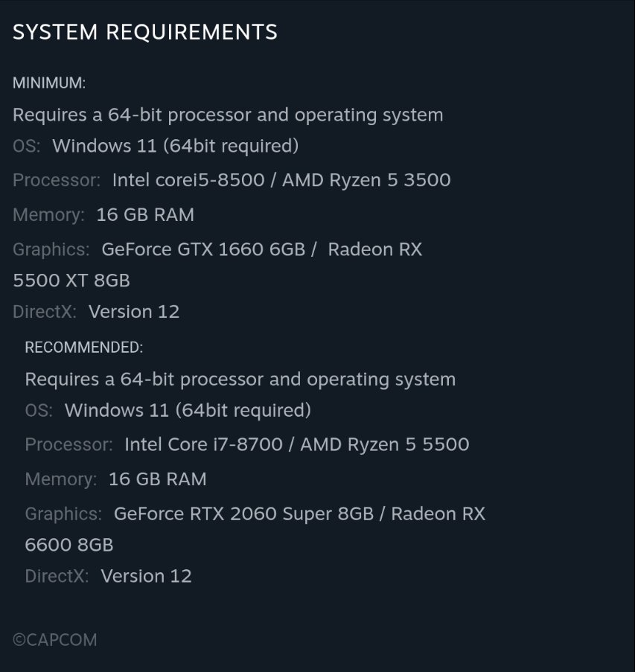Click the MINIMUM section label
The height and width of the screenshot is (672, 635).
click(x=49, y=83)
